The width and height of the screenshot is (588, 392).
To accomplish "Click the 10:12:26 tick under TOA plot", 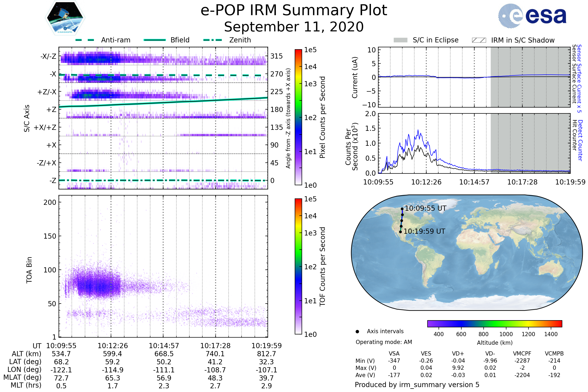I will pos(112,346).
